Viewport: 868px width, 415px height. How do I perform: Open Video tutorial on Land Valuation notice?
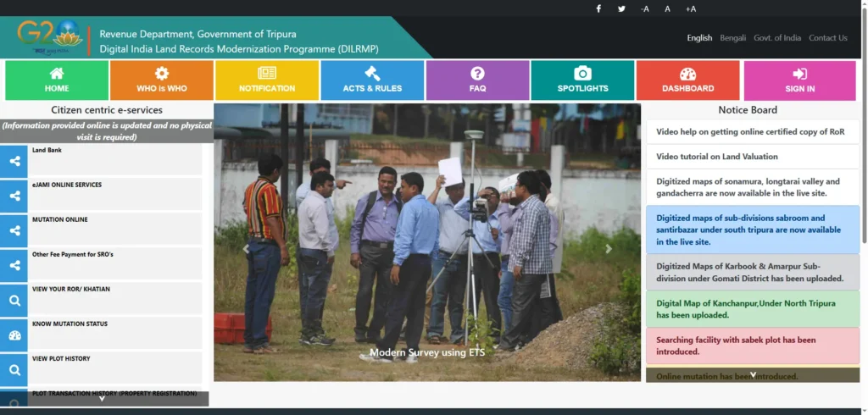coord(753,157)
